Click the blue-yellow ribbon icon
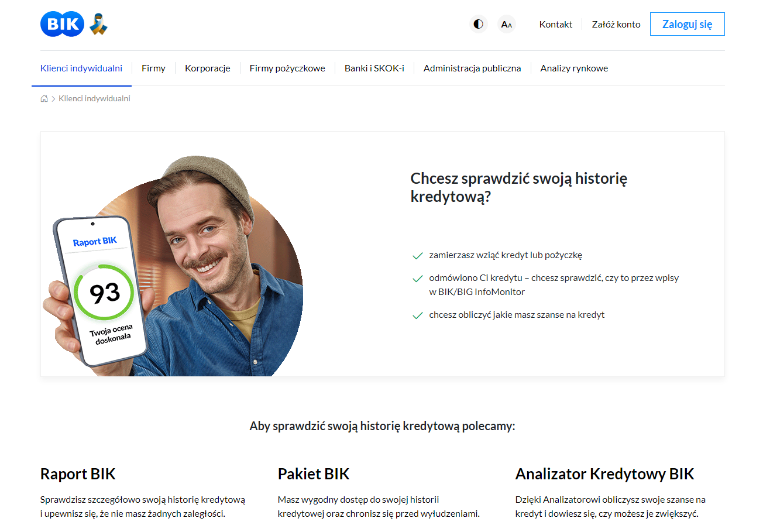Screen dimensions: 763x532 pyautogui.click(x=99, y=25)
